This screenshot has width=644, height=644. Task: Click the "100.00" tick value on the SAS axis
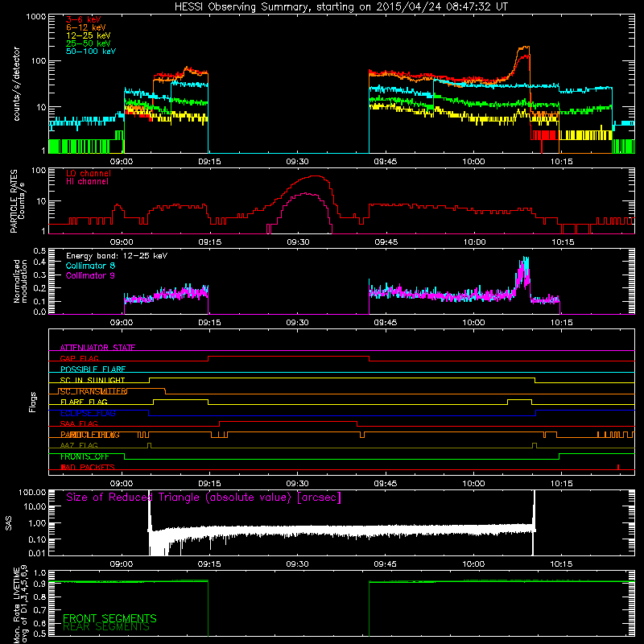pos(32,492)
